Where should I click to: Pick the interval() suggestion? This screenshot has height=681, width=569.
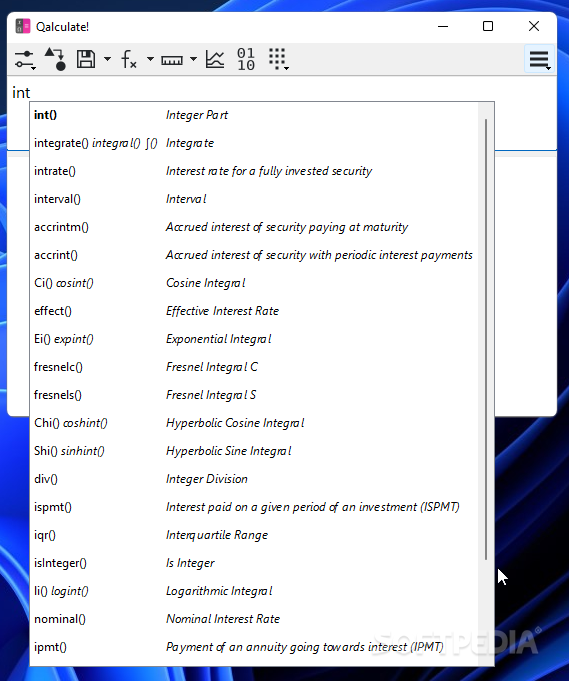(x=256, y=199)
